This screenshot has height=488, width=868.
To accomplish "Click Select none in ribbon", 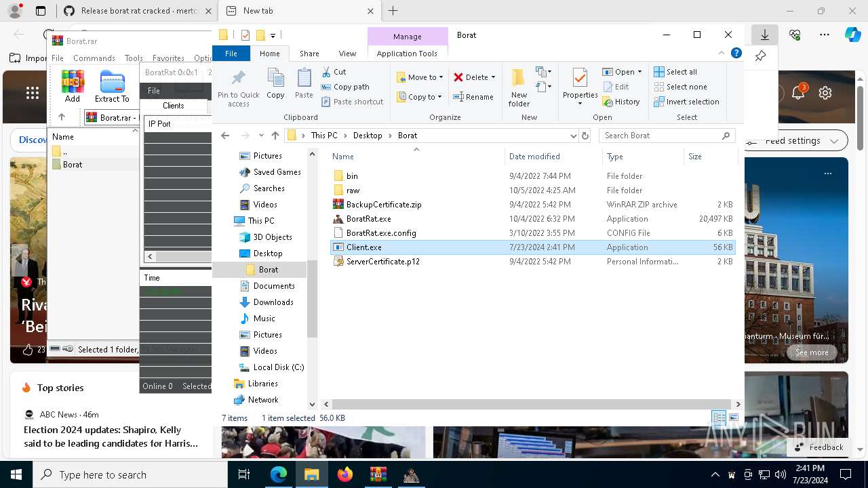I will coord(680,87).
